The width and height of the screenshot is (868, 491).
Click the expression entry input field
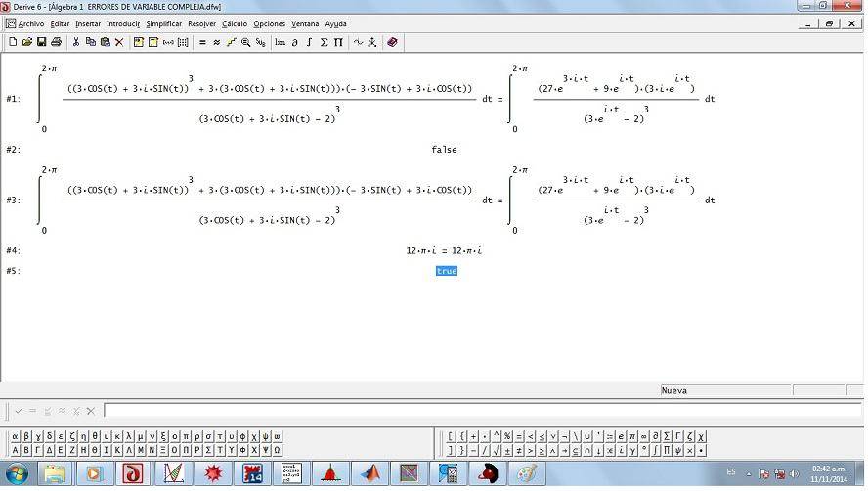[479, 411]
